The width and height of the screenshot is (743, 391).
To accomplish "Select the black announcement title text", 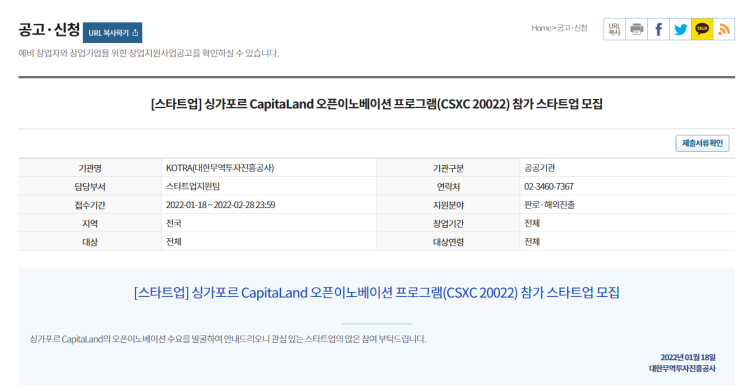I will tap(376, 104).
